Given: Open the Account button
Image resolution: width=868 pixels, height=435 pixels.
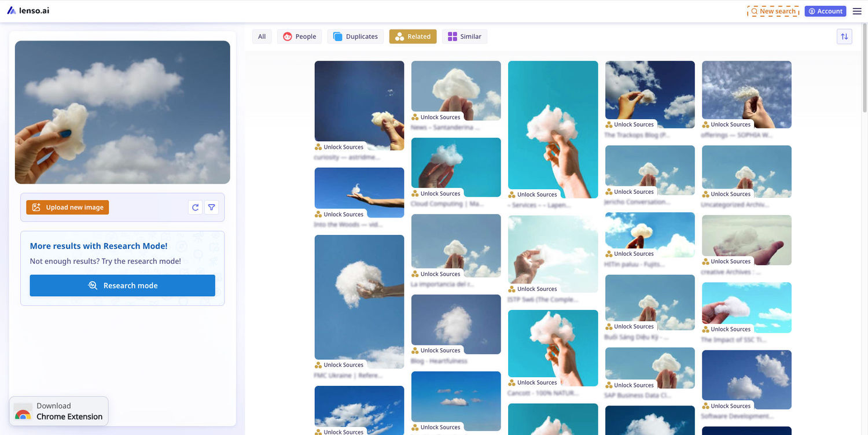Looking at the screenshot, I should point(825,11).
